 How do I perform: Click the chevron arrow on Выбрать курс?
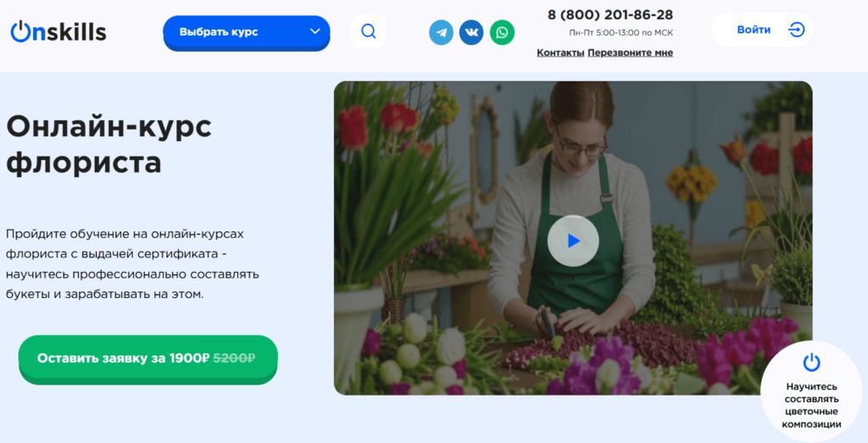pos(315,32)
